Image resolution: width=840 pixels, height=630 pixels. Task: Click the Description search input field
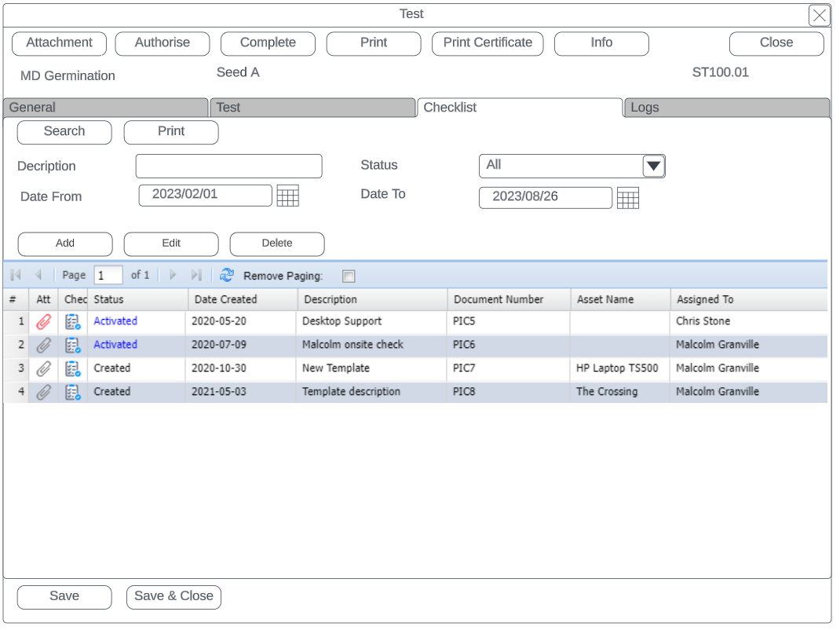click(x=228, y=167)
